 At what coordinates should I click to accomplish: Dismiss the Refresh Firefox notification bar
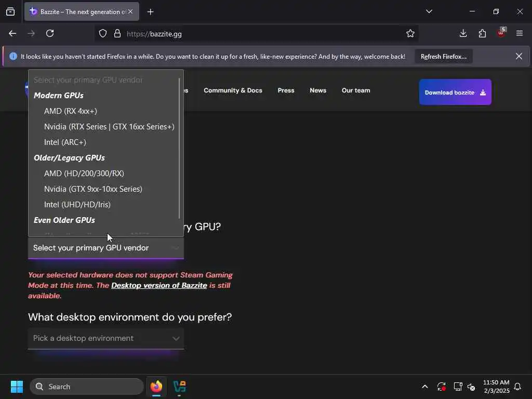(x=519, y=56)
